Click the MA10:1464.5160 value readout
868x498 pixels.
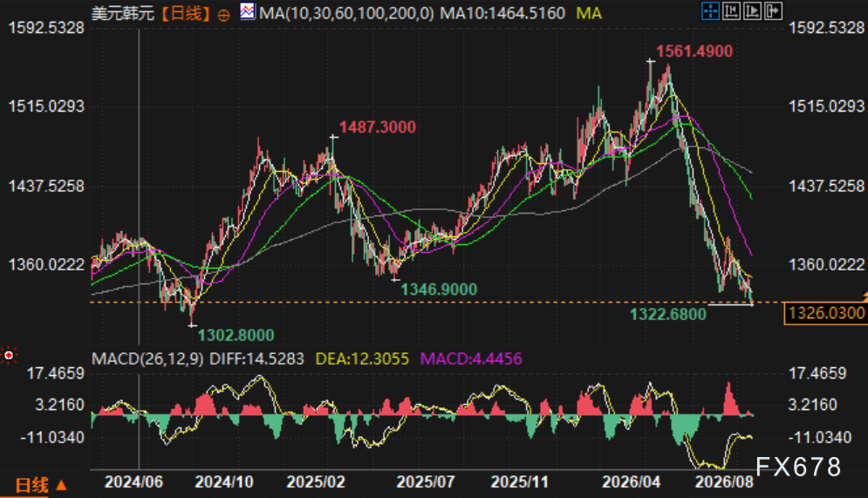tap(502, 13)
